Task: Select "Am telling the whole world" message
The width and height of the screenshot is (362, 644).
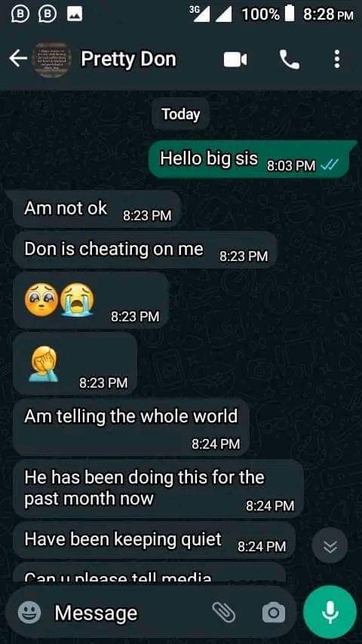Action: pyautogui.click(x=131, y=427)
